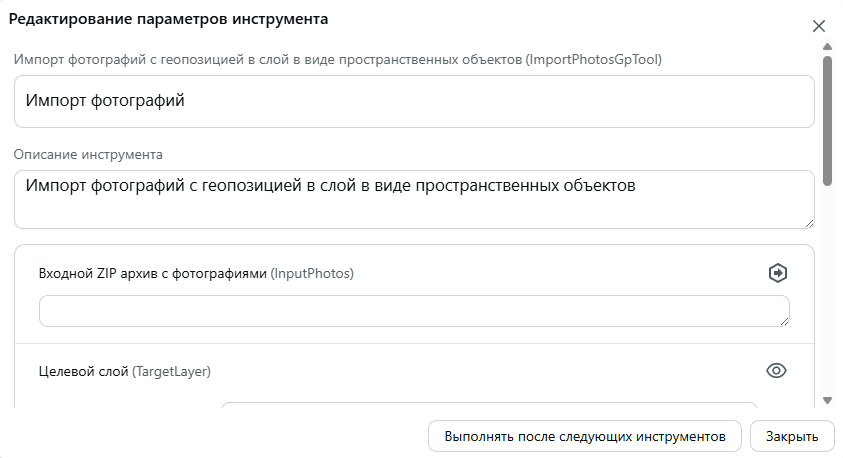This screenshot has width=843, height=458.
Task: Click the resize grip of the description textarea
Action: point(810,224)
